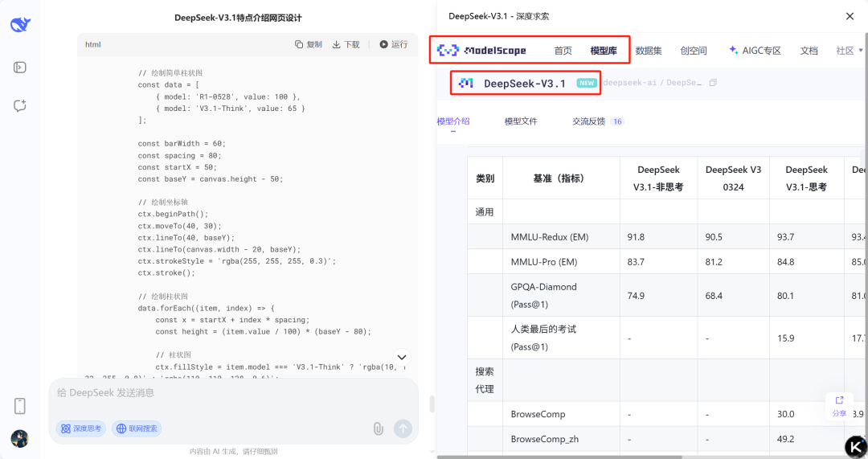The image size is (868, 459).
Task: Toggle the sidebar panel icon
Action: (x=20, y=68)
